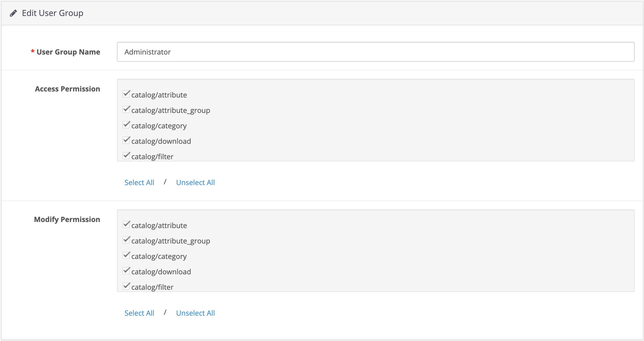Click the Edit User Group panel heading
This screenshot has width=644, height=341.
(52, 13)
